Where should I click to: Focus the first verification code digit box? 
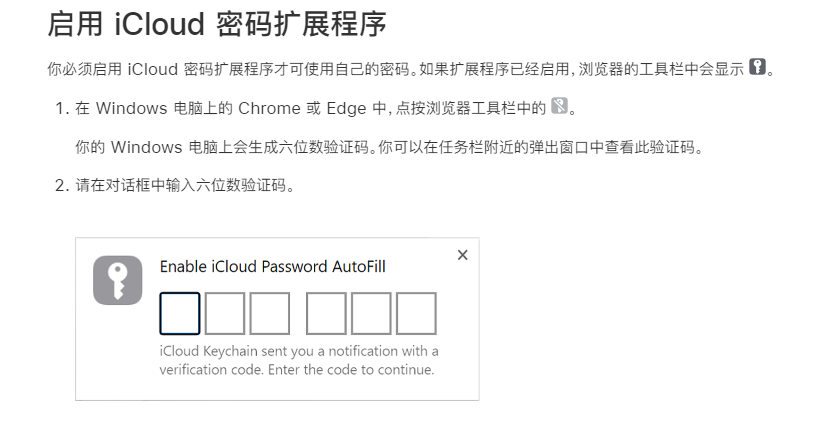(x=180, y=313)
